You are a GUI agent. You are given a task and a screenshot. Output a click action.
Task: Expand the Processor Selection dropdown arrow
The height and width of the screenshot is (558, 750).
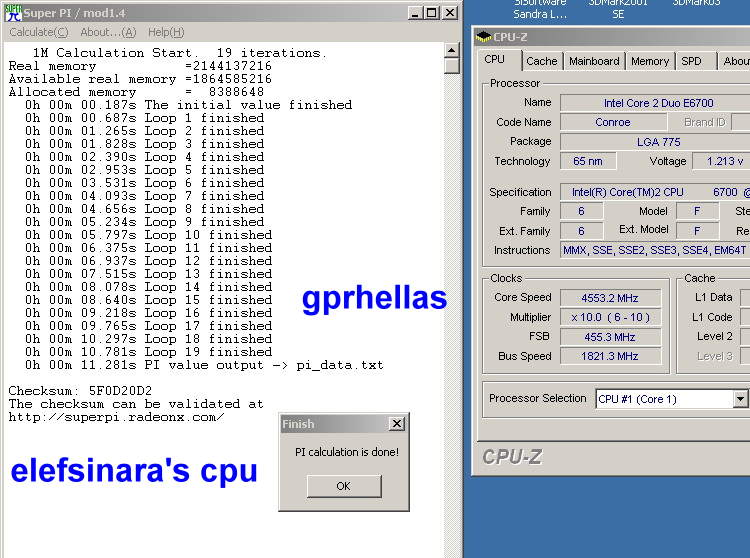click(740, 399)
